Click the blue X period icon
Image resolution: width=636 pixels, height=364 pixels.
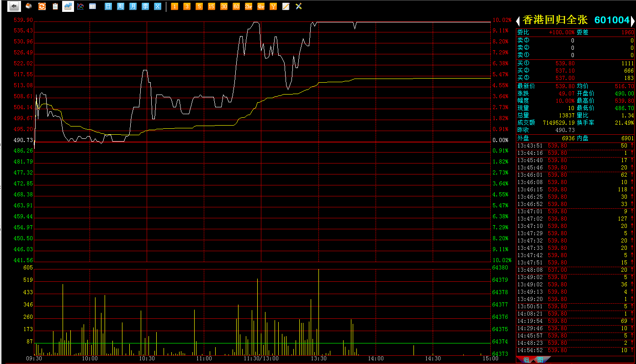pos(158,6)
